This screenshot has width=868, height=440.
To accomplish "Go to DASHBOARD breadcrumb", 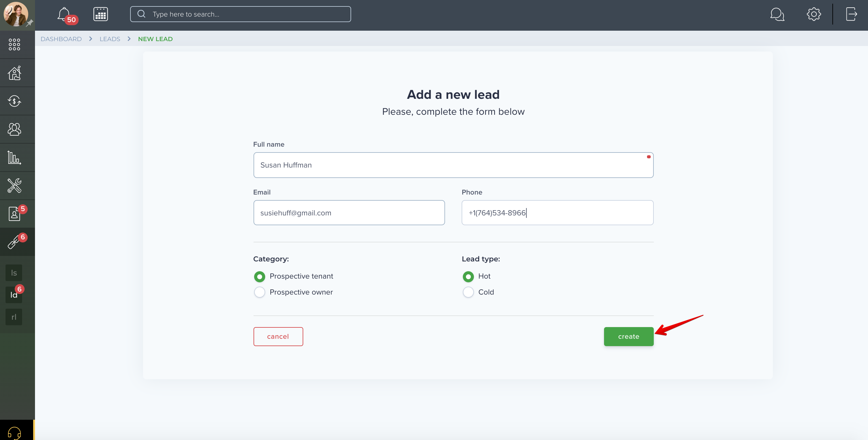I will (x=61, y=39).
